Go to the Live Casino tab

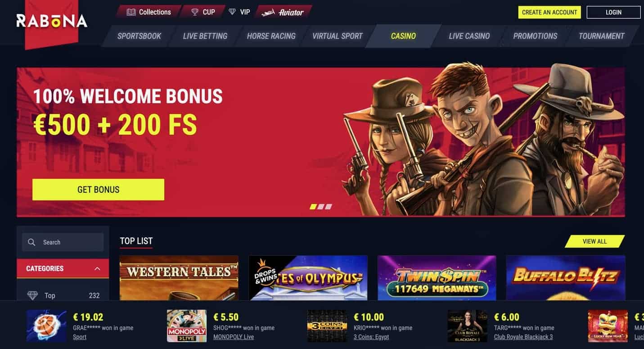point(469,36)
